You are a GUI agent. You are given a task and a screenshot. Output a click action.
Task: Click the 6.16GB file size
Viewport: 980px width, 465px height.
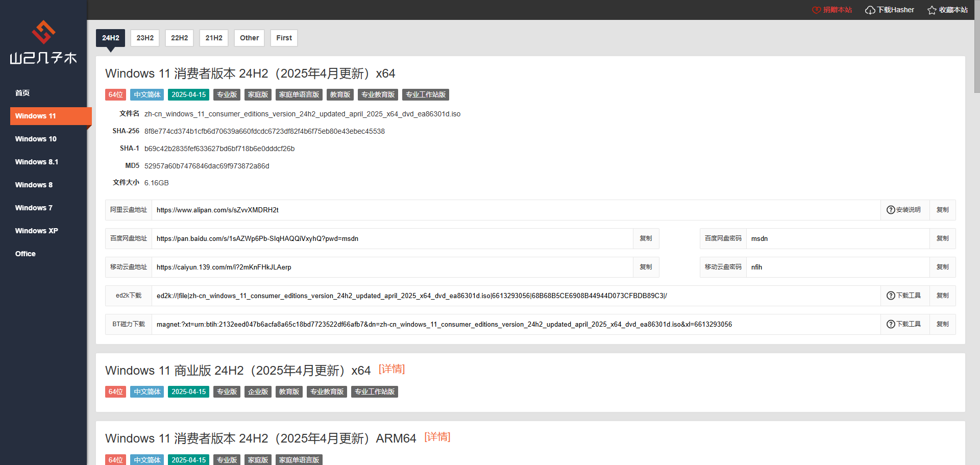click(156, 183)
